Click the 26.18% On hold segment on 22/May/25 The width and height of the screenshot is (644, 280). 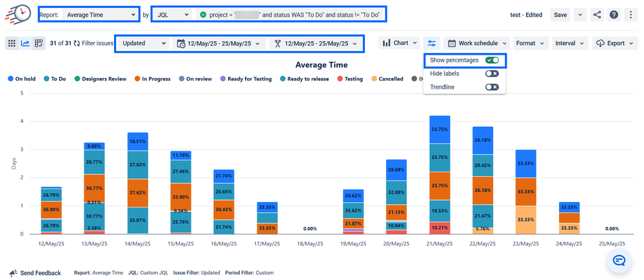482,140
